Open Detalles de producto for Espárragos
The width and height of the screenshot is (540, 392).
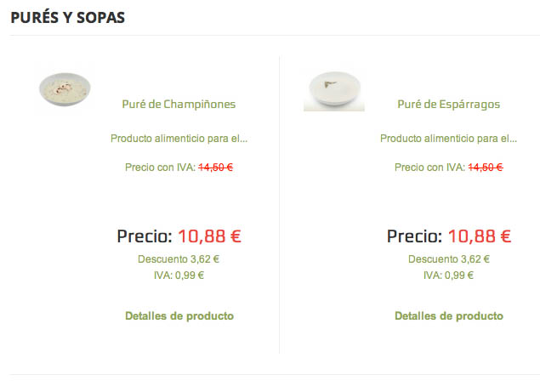[x=449, y=315]
